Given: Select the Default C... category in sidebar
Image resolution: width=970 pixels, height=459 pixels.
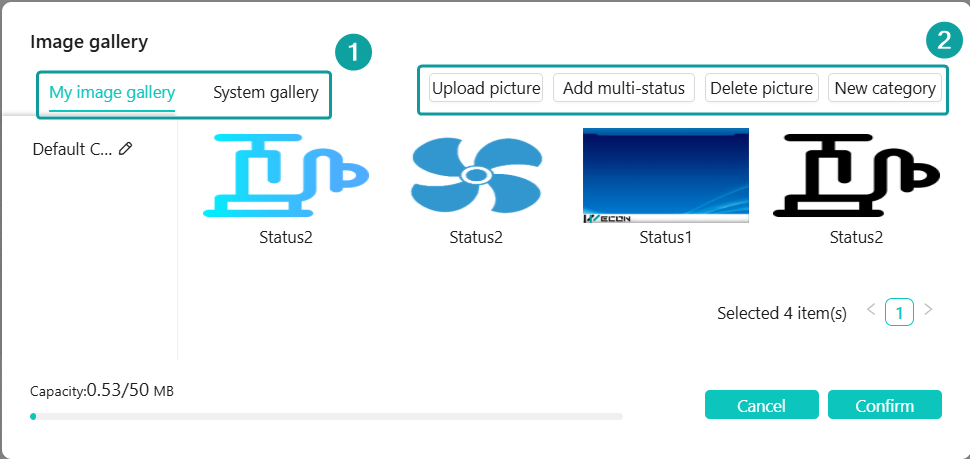Looking at the screenshot, I should tap(72, 149).
